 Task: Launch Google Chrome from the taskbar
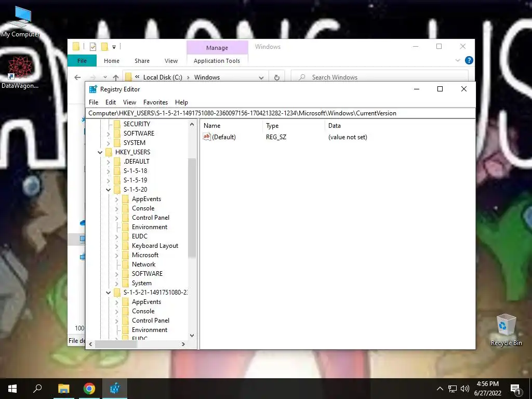click(x=89, y=389)
